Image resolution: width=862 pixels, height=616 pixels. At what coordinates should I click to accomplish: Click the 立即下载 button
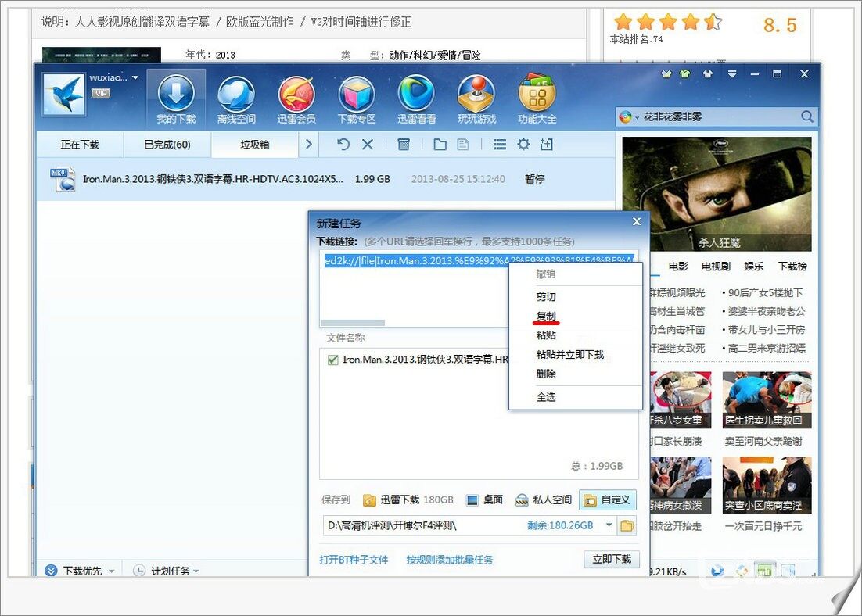click(x=612, y=559)
